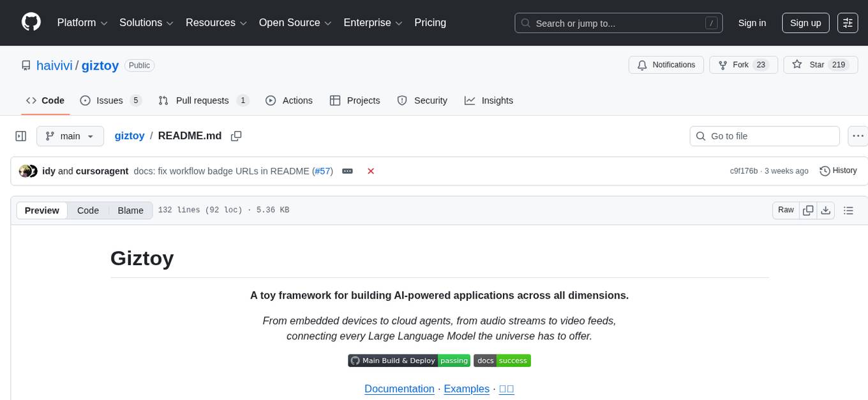Open the more file actions menu

pyautogui.click(x=858, y=136)
